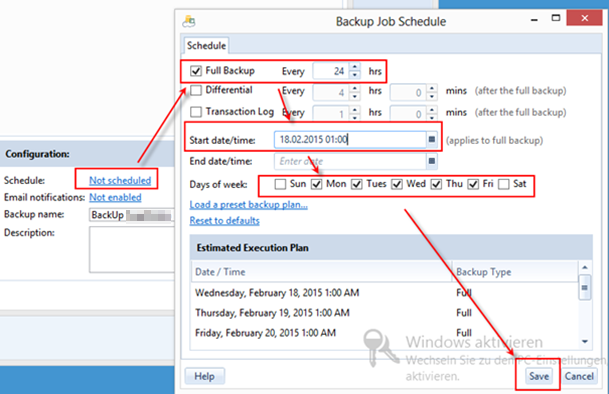Select the Schedule tab

tap(206, 45)
